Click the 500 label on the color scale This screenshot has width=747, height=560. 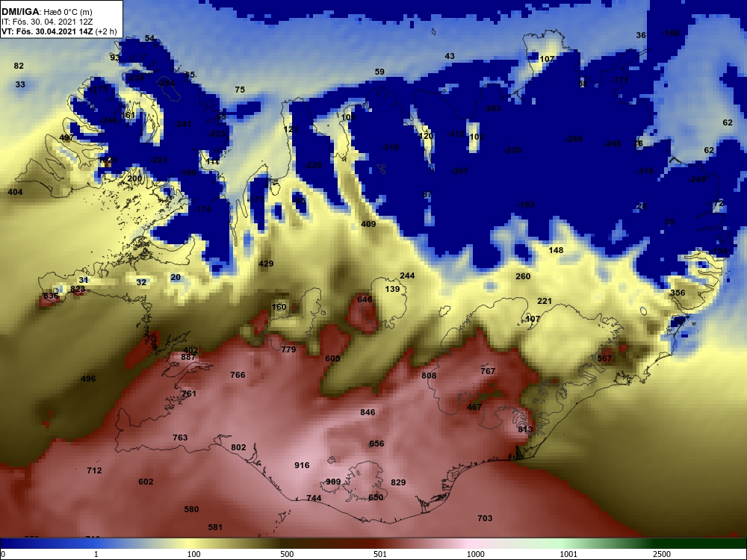(287, 554)
